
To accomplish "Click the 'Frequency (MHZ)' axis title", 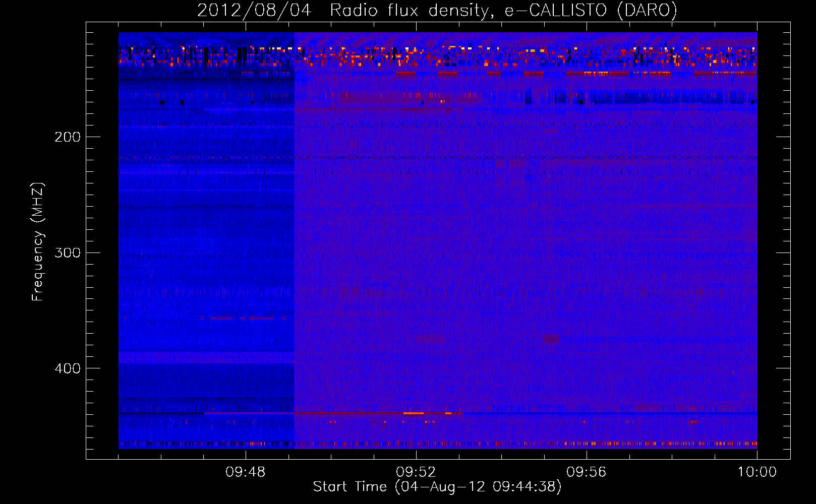I will click(38, 241).
